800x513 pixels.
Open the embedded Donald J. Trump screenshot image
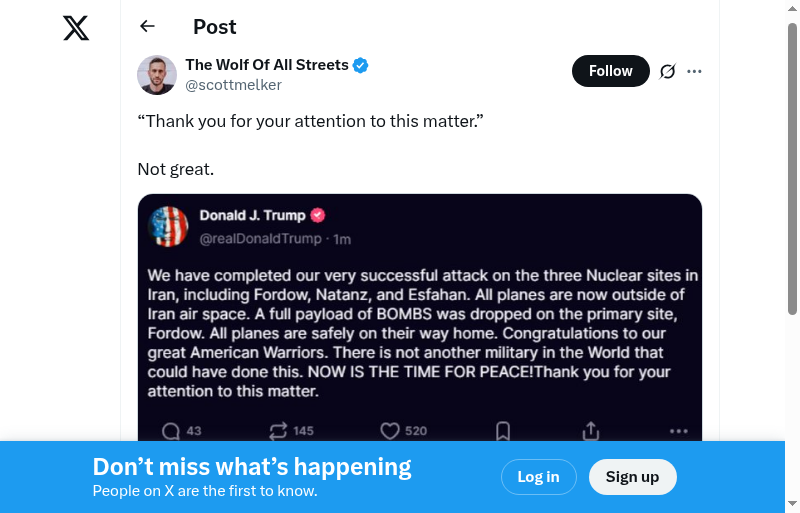[x=420, y=310]
